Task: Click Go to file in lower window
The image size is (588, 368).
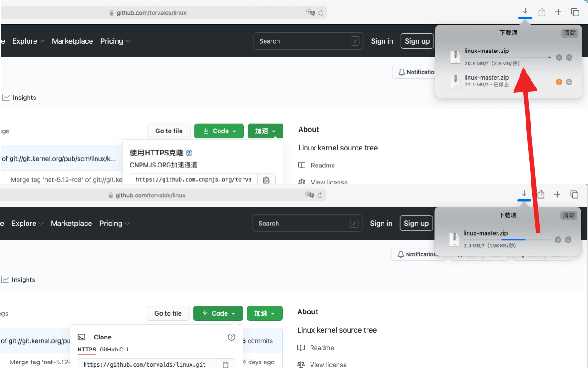Action: tap(168, 313)
